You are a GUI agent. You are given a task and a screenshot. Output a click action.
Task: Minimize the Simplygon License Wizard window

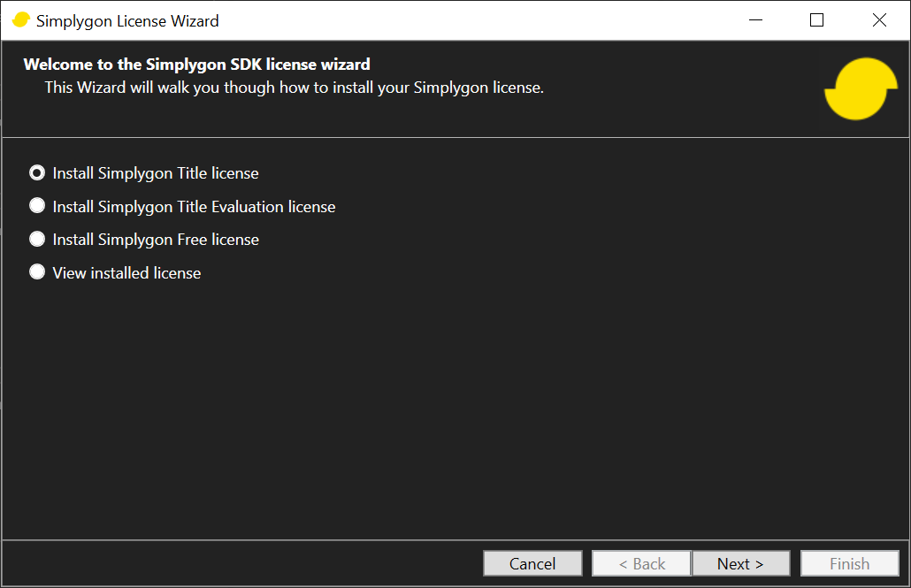(x=755, y=19)
